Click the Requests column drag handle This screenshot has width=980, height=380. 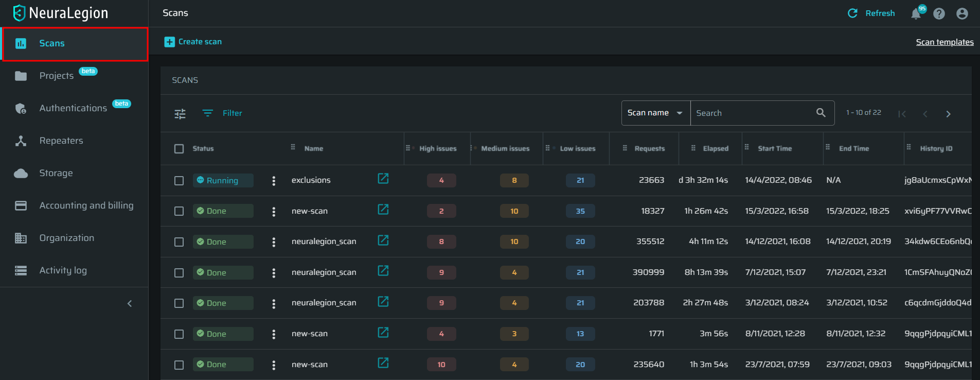click(625, 148)
